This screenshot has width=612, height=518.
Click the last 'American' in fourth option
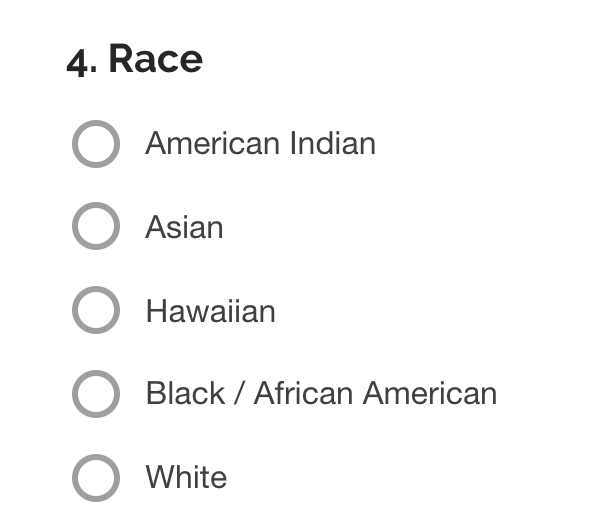coord(430,394)
